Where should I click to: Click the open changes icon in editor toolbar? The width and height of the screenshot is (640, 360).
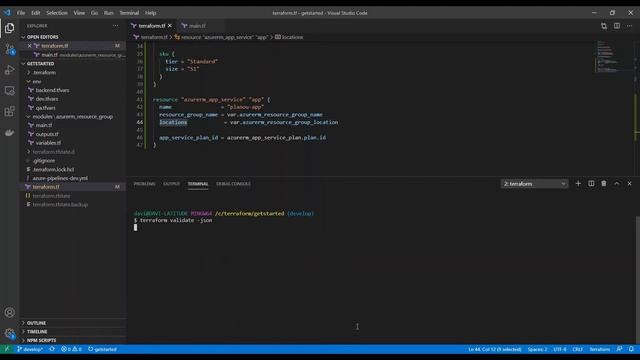tap(604, 26)
